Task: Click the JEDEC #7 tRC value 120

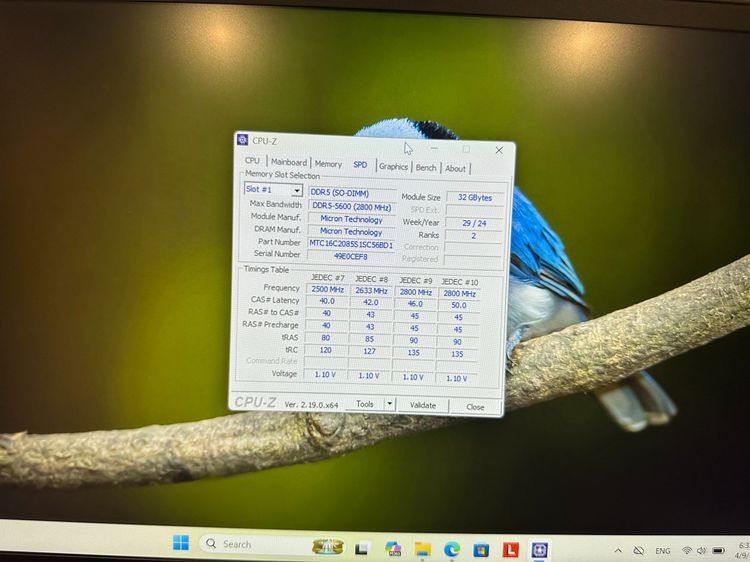Action: click(x=326, y=350)
